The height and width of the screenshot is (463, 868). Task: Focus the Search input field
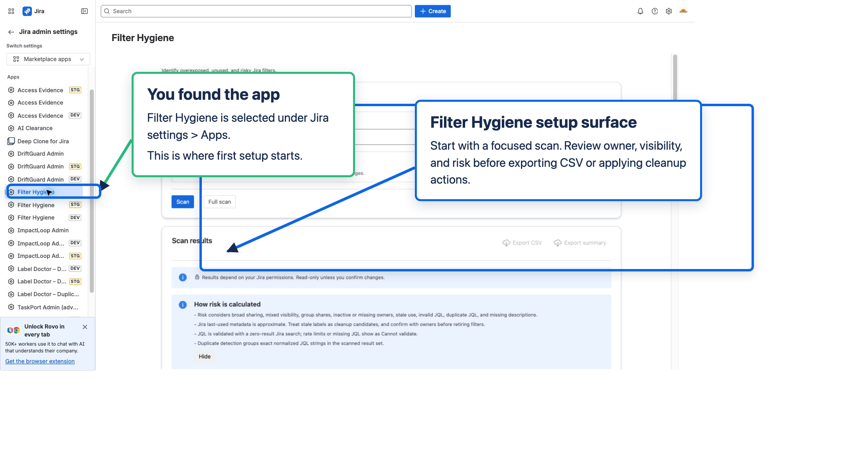point(256,11)
